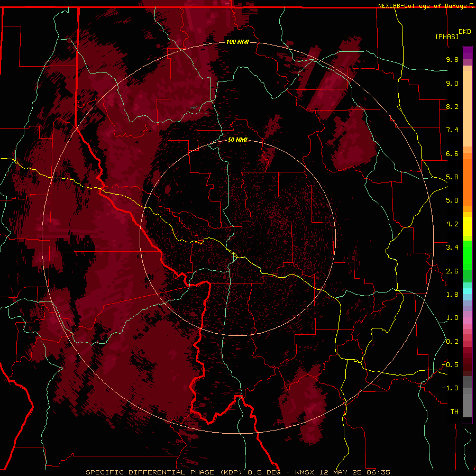Click the -0.5 value on the color scale

[451, 364]
